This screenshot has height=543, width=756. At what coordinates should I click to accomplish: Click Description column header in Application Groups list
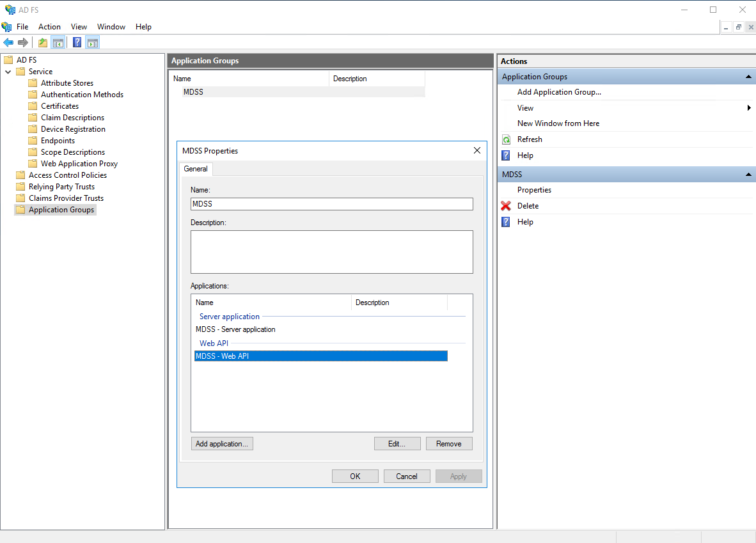(377, 79)
